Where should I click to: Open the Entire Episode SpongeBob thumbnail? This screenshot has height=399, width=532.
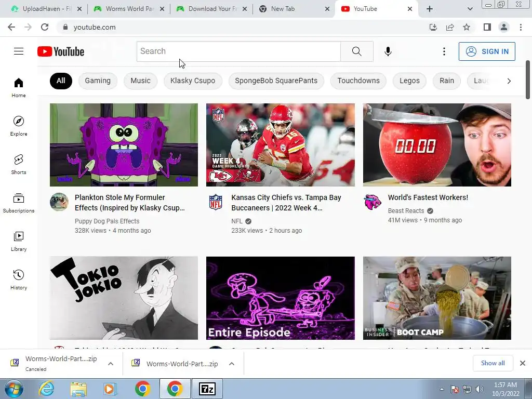point(280,298)
